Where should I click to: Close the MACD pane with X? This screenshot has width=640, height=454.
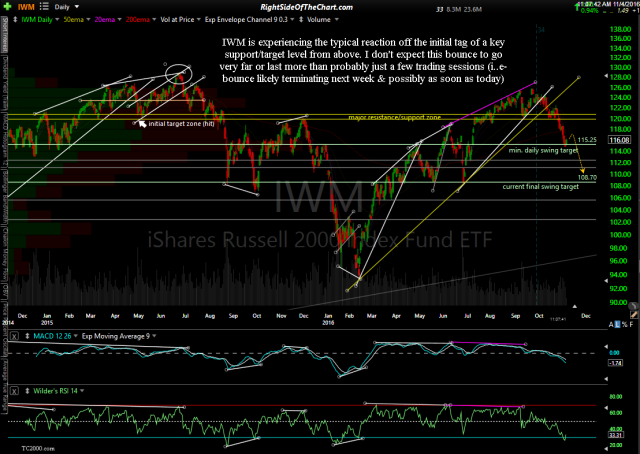(14, 336)
